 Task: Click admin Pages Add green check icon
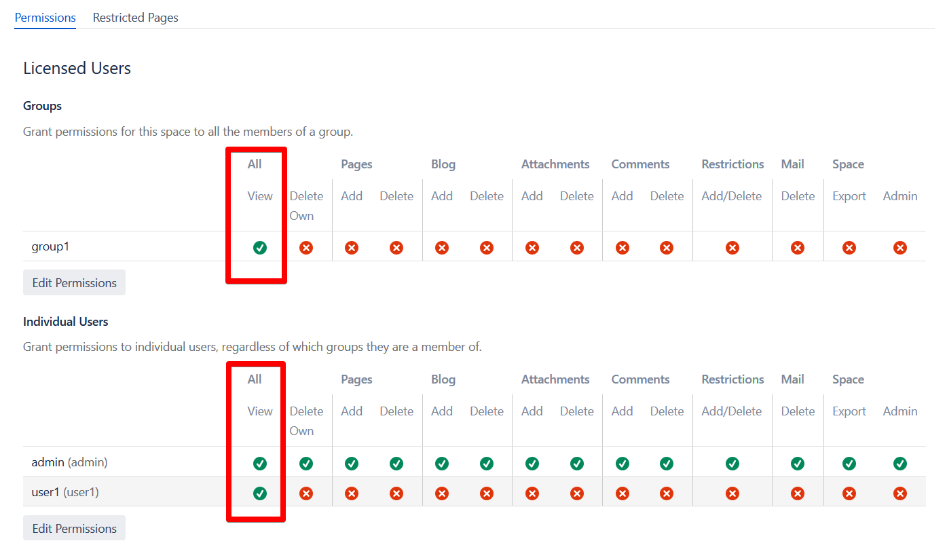pyautogui.click(x=352, y=464)
